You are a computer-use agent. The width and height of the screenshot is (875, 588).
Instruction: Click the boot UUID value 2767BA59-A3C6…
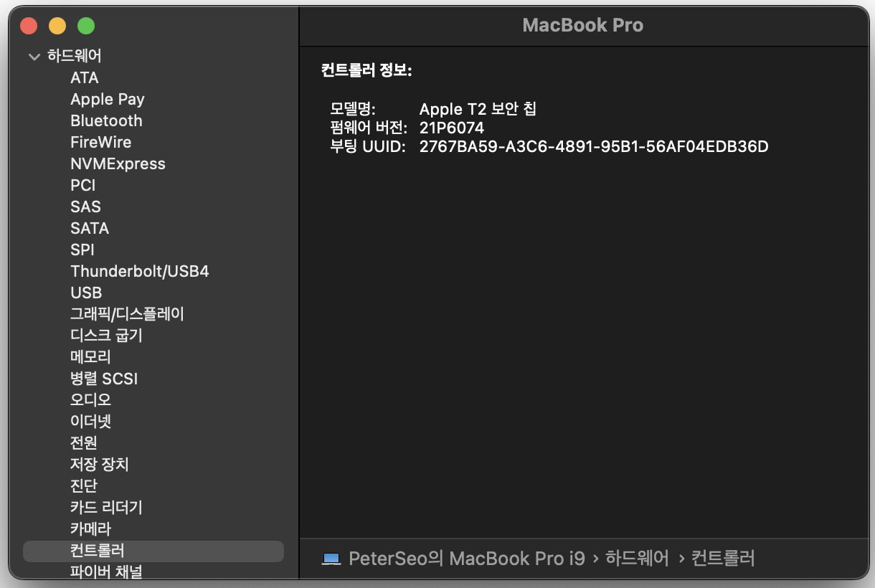[x=594, y=147]
